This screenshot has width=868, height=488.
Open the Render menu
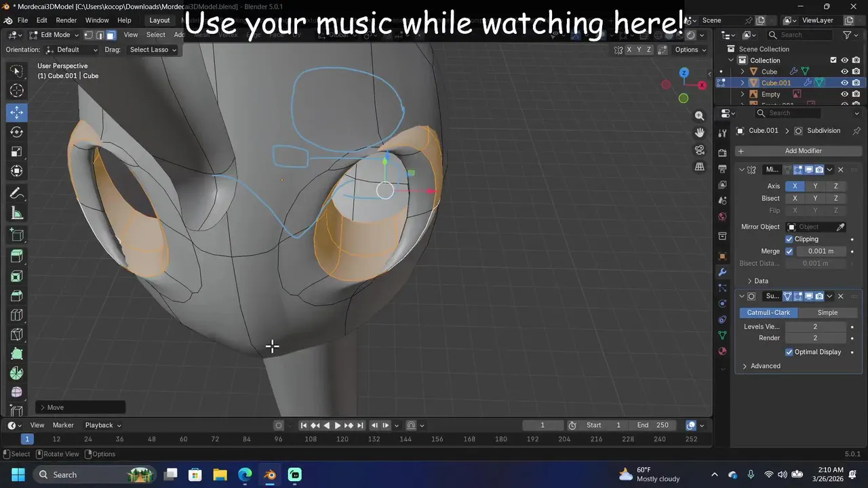[x=66, y=20]
